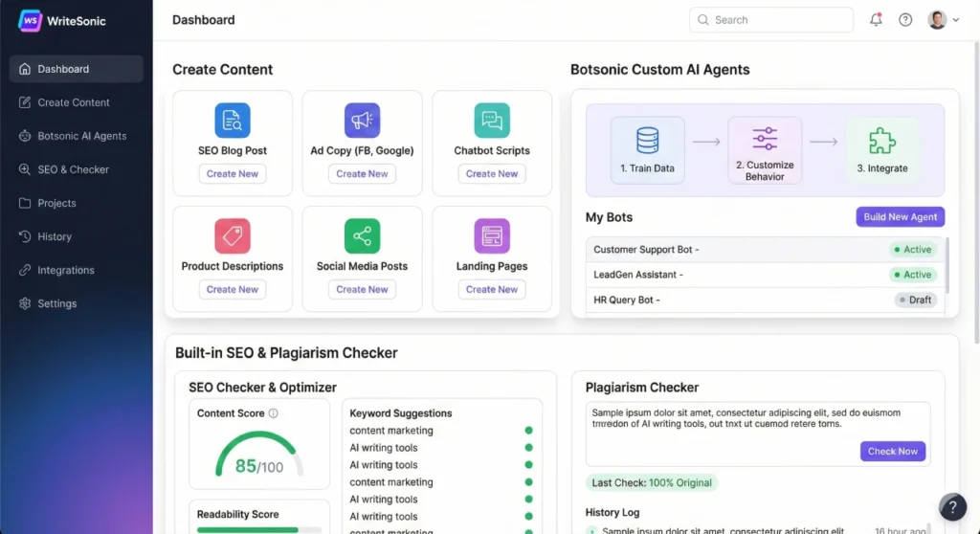Create New Ad Copy
The width and height of the screenshot is (980, 534).
(362, 174)
